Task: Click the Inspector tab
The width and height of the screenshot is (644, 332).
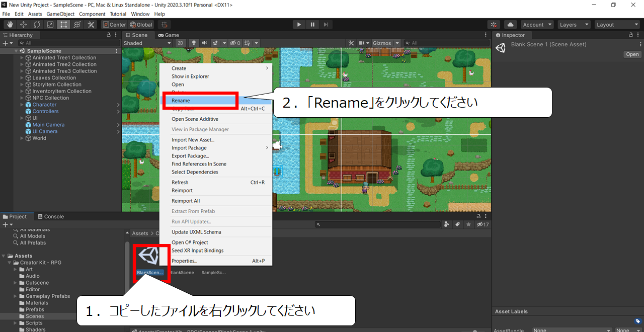Action: click(510, 35)
